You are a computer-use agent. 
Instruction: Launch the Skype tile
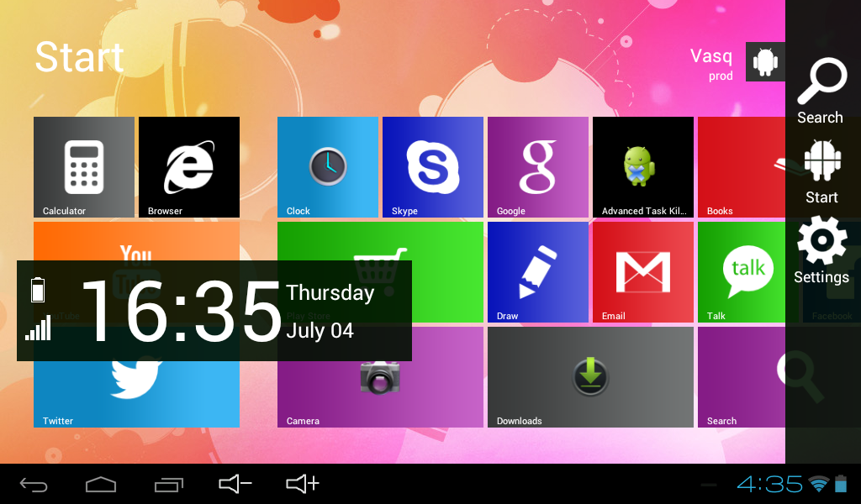[433, 167]
